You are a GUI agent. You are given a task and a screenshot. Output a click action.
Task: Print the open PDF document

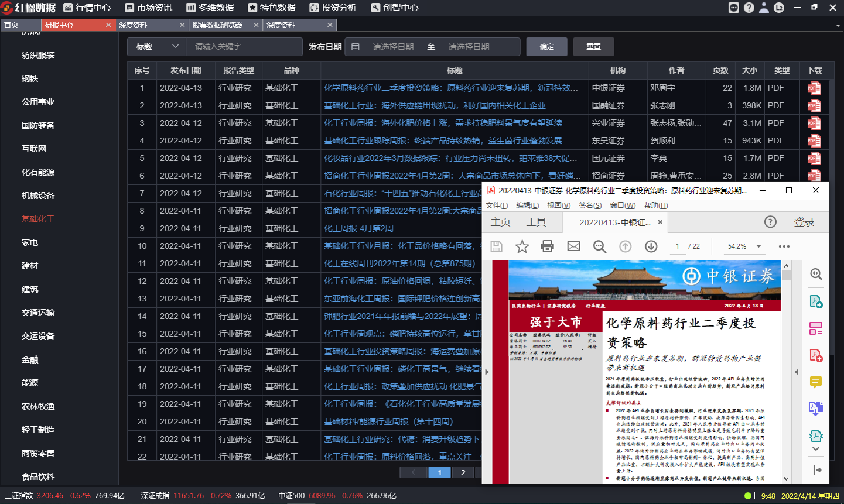coord(548,246)
